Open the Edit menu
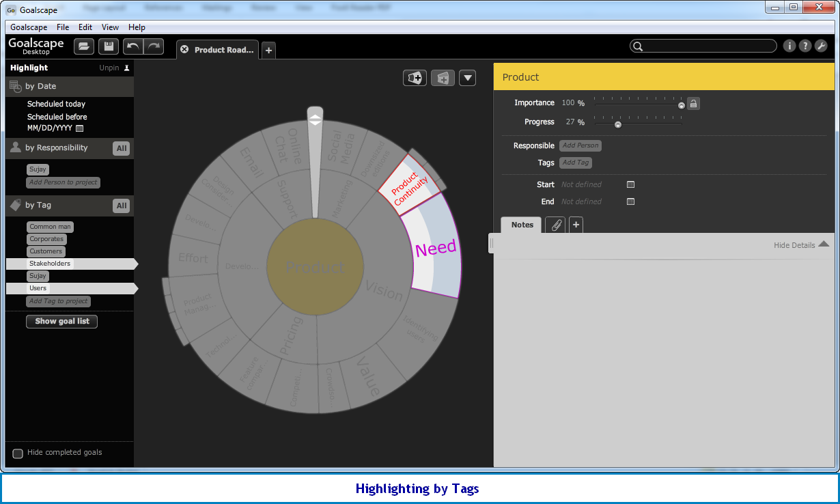Image resolution: width=840 pixels, height=504 pixels. click(x=85, y=27)
